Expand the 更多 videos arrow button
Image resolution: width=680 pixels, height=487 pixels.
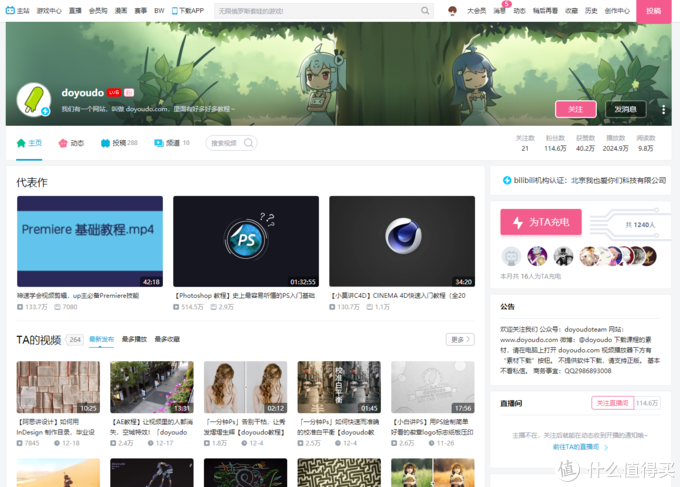pos(460,340)
